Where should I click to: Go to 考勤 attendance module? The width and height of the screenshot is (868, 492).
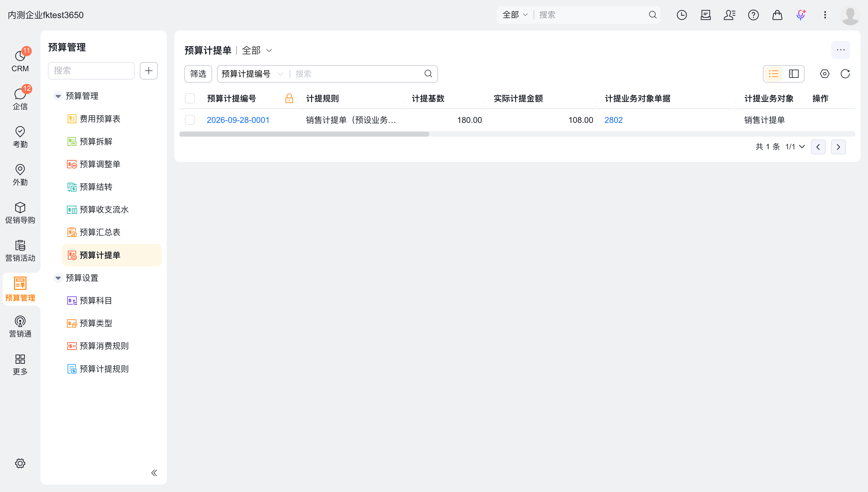coord(20,137)
